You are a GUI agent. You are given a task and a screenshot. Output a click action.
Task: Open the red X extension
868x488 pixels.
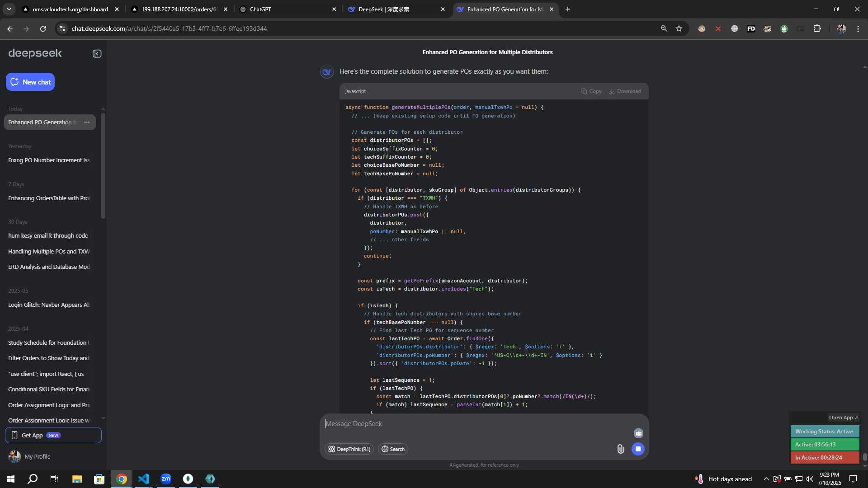tap(718, 28)
